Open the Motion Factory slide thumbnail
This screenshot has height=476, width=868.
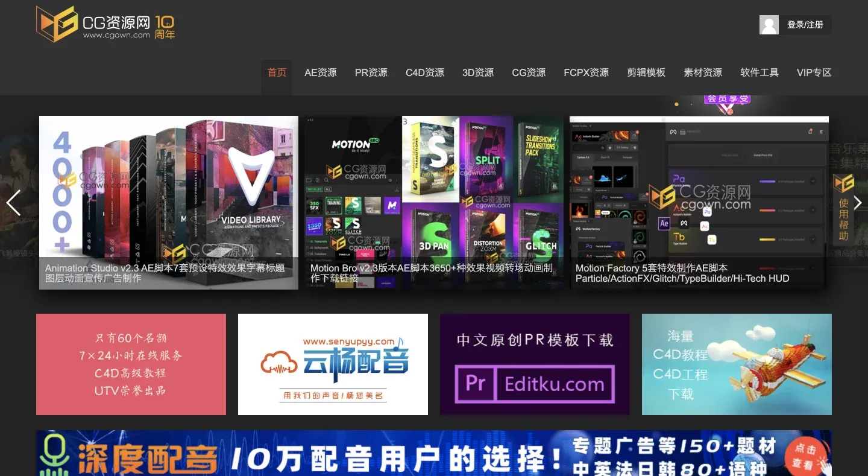(699, 203)
